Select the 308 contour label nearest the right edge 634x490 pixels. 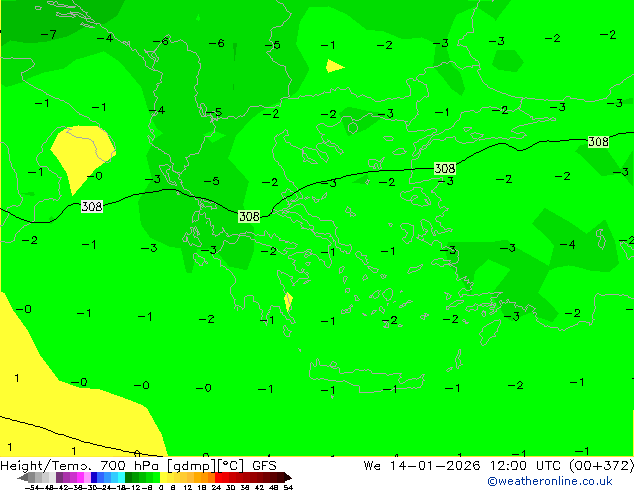tap(598, 142)
